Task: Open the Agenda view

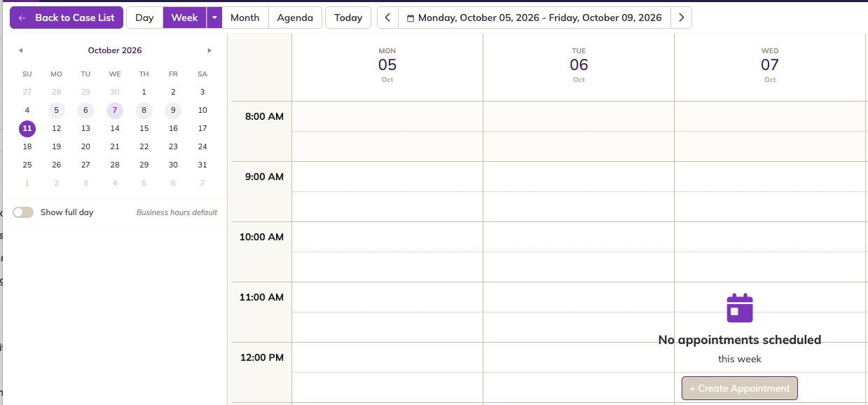Action: coord(295,18)
